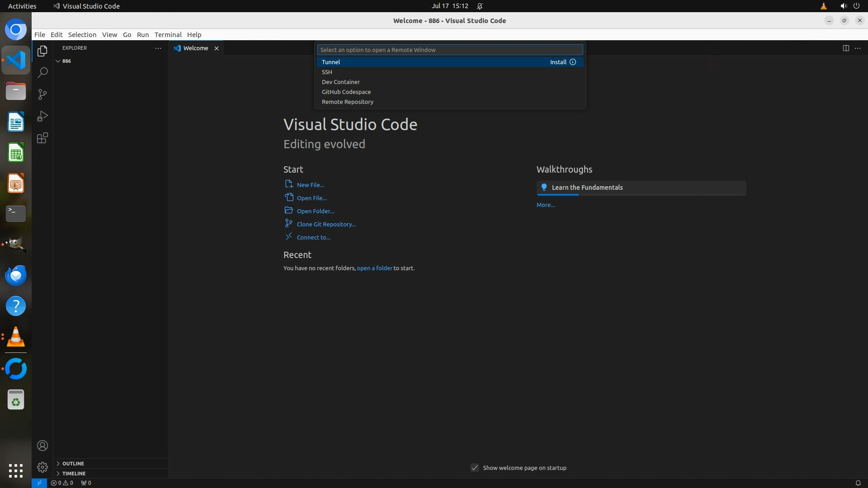Screen dimensions: 868x488
Task: Click the Open Folder link
Action: coord(315,211)
